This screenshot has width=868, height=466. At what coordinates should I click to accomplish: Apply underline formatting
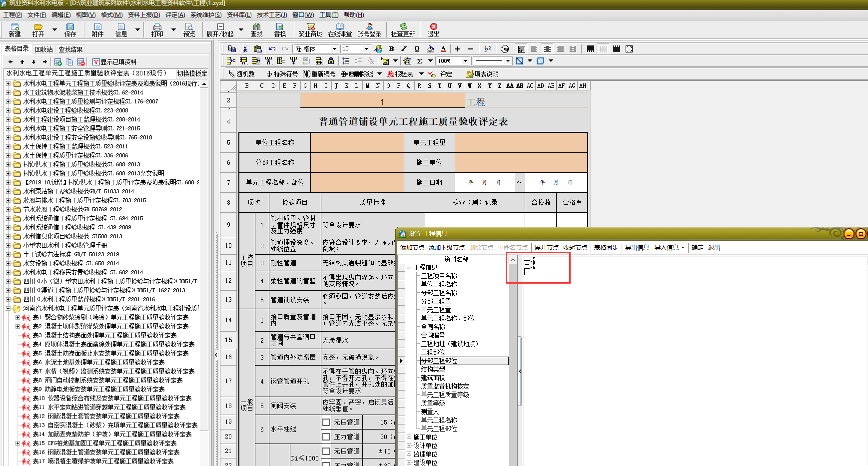click(x=417, y=48)
